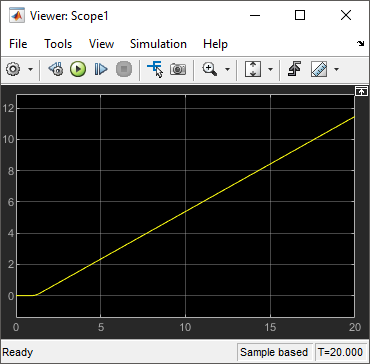The width and height of the screenshot is (370, 364).
Task: Close the Scope1 viewer window
Action: pos(346,15)
